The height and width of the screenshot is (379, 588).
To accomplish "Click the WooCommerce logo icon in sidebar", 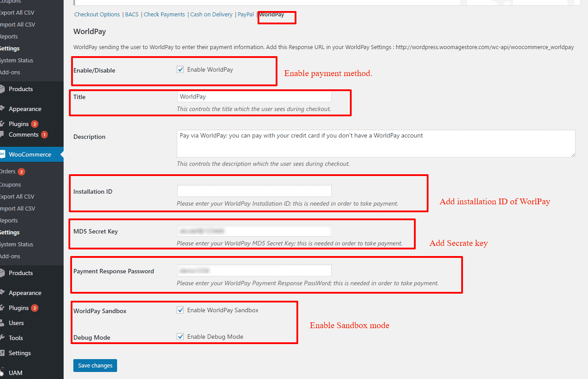I will pos(2,155).
